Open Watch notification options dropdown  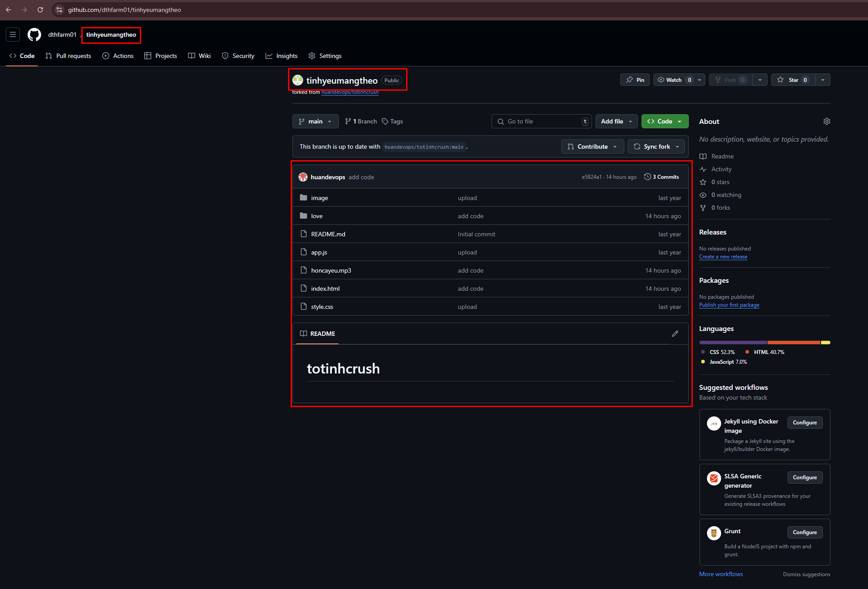point(699,80)
